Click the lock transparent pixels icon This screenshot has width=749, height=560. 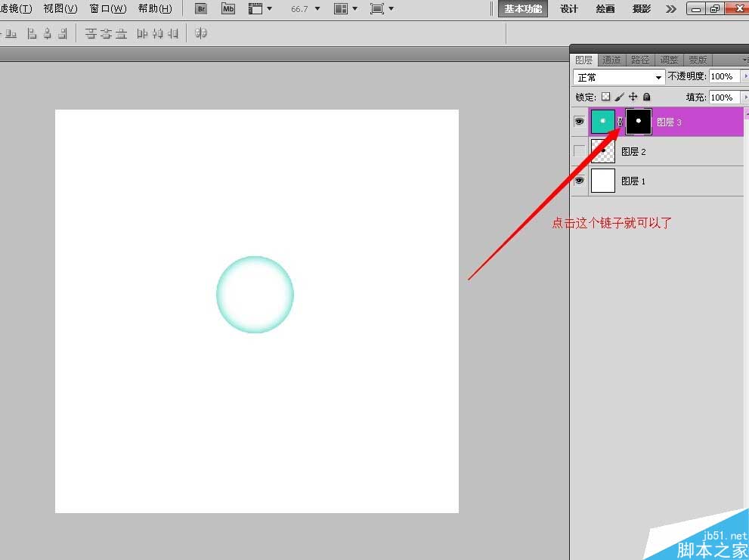pos(605,97)
